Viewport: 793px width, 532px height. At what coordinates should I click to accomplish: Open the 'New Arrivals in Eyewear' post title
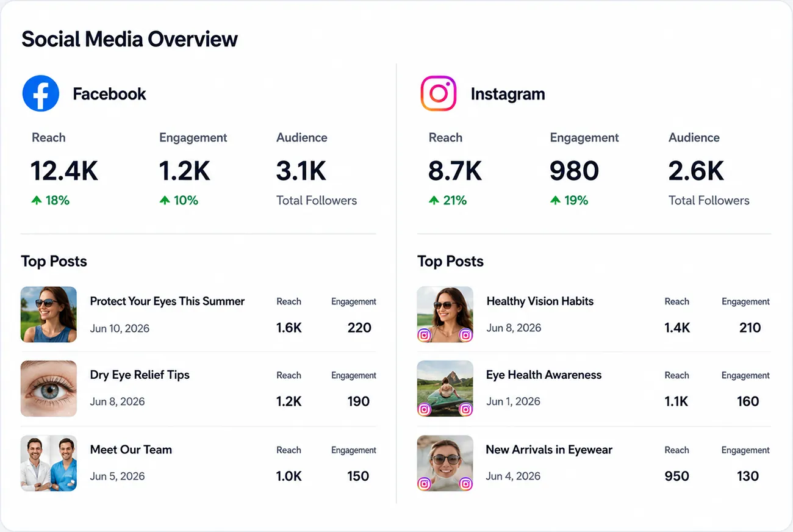(549, 450)
